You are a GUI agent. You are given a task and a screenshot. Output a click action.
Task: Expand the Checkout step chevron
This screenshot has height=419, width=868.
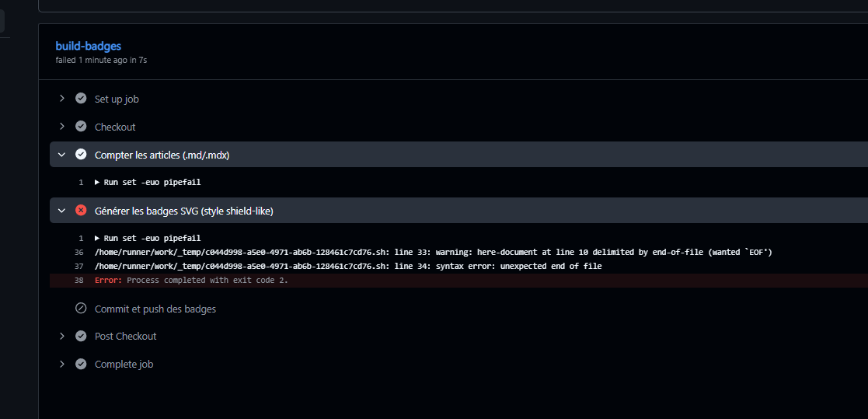tap(62, 127)
